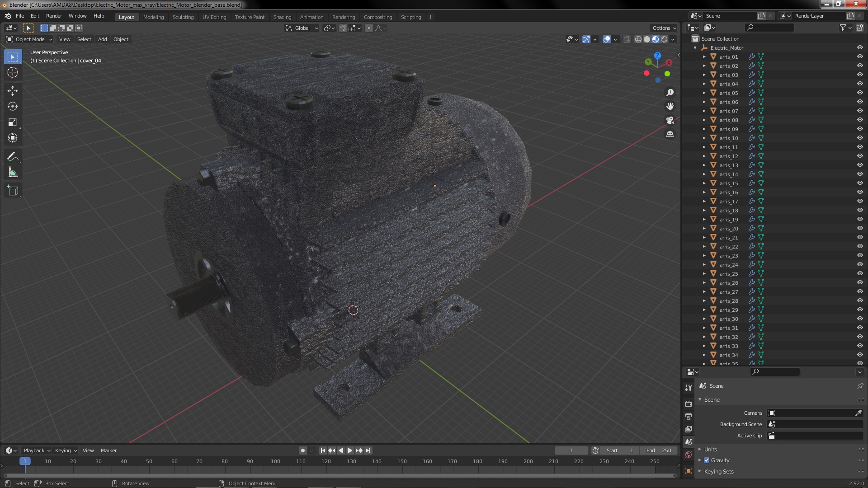Image resolution: width=868 pixels, height=488 pixels.
Task: Click the outliner search field
Action: click(x=769, y=28)
